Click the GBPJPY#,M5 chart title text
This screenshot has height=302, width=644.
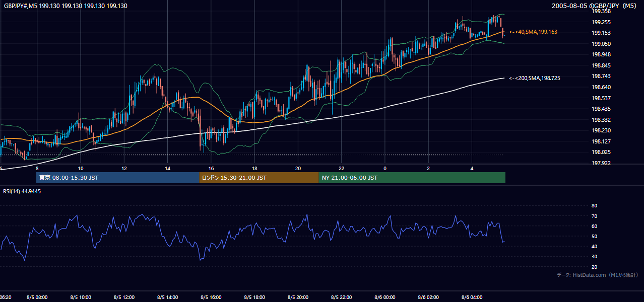66,6
